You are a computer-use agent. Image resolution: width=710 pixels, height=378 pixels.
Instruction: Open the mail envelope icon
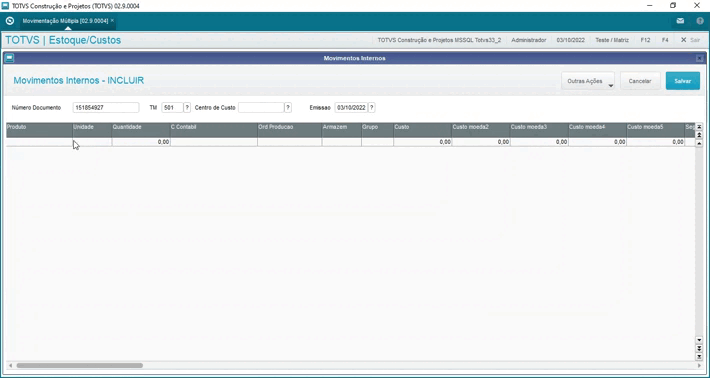(680, 21)
